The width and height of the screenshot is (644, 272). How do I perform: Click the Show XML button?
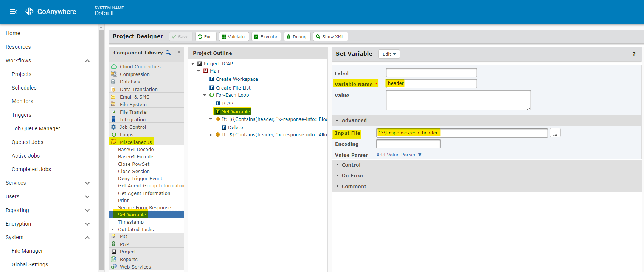click(x=330, y=37)
